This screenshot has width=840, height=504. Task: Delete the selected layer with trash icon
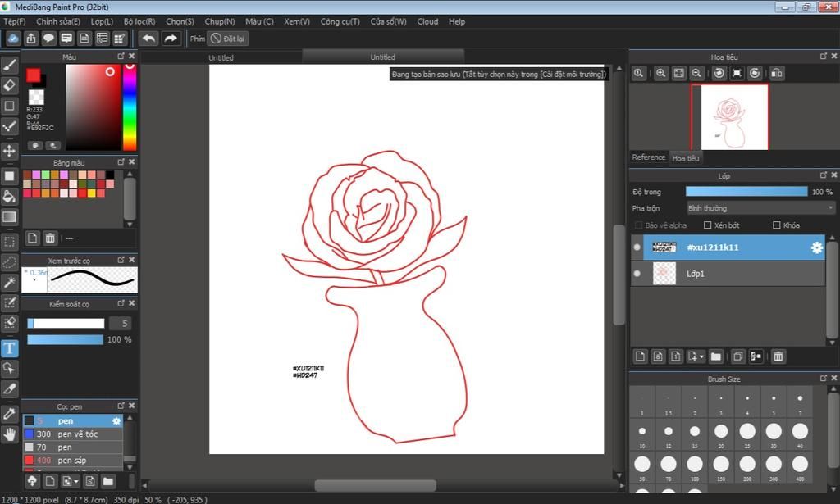click(778, 356)
